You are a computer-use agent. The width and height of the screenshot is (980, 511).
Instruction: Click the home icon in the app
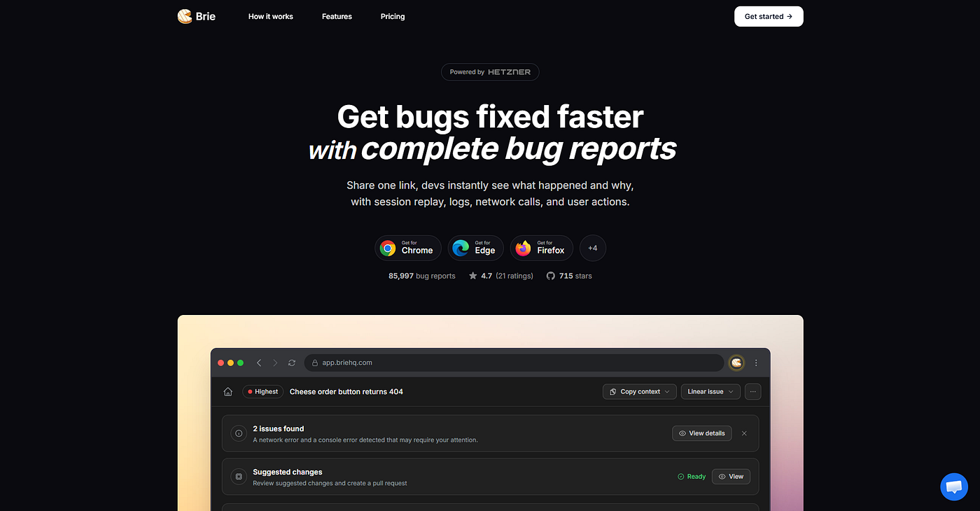click(x=227, y=391)
